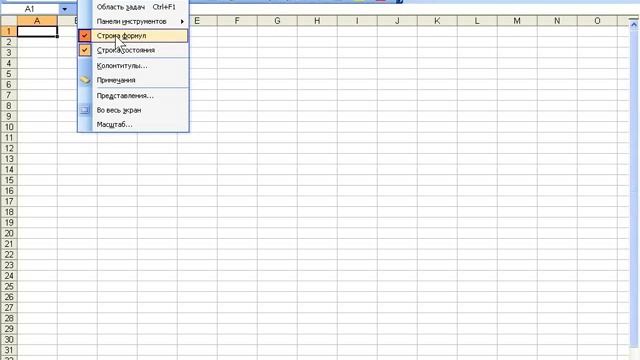
Task: Click the Name Box showing A1
Action: pos(30,9)
